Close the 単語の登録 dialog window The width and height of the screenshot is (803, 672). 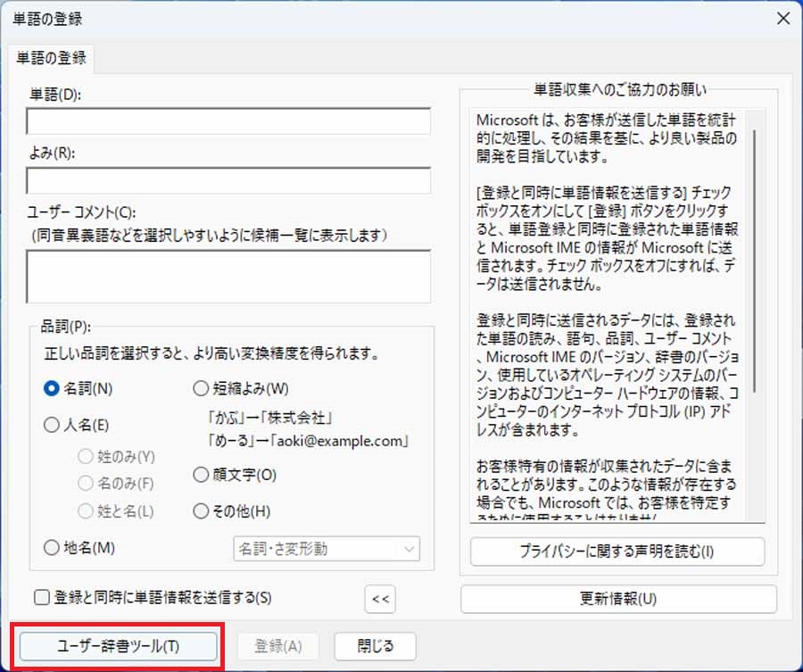click(x=783, y=19)
